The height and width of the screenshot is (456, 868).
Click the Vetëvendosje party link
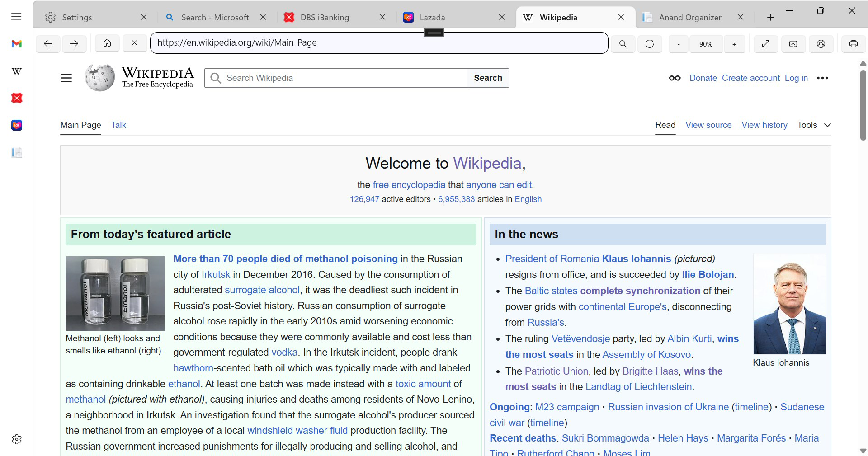click(x=580, y=339)
